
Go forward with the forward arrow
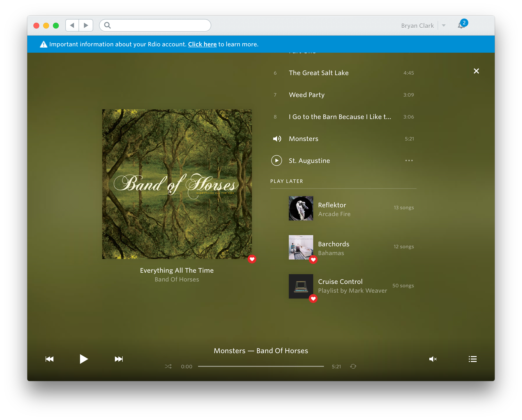(86, 25)
